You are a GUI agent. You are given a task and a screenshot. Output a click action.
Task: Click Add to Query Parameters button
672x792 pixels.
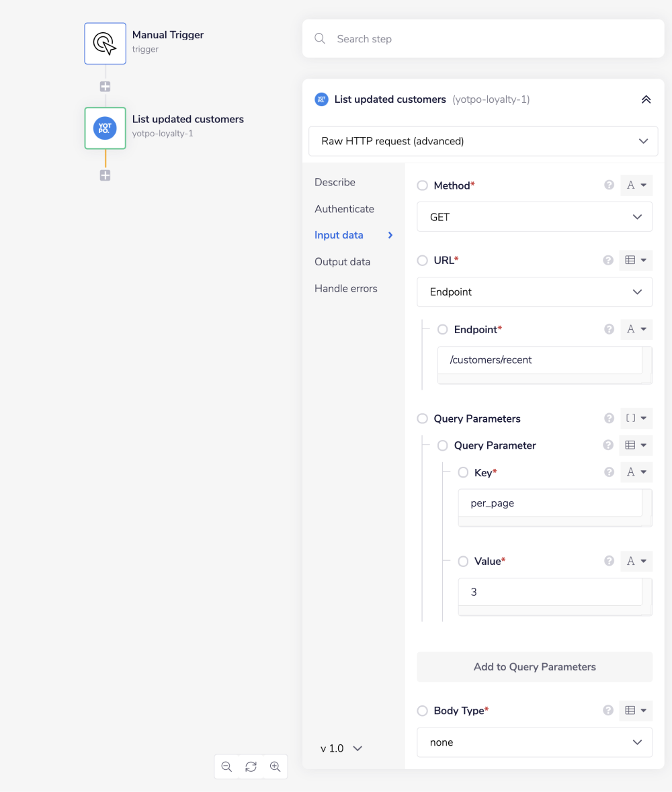click(x=534, y=667)
